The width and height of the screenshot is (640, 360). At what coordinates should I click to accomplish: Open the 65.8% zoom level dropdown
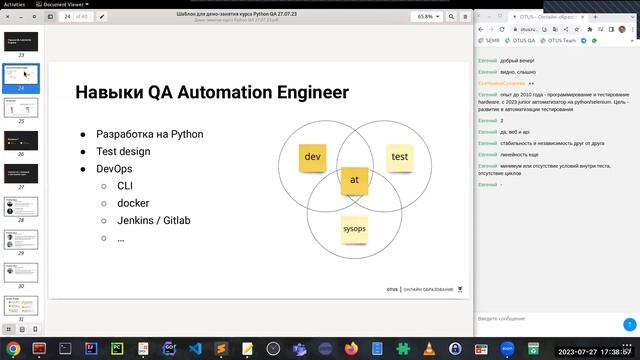[427, 17]
